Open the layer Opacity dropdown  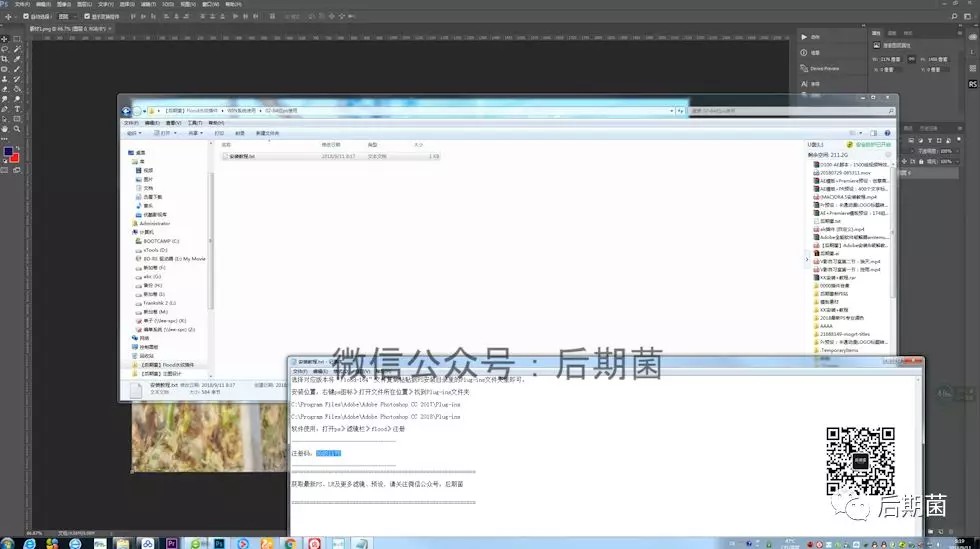(x=957, y=151)
